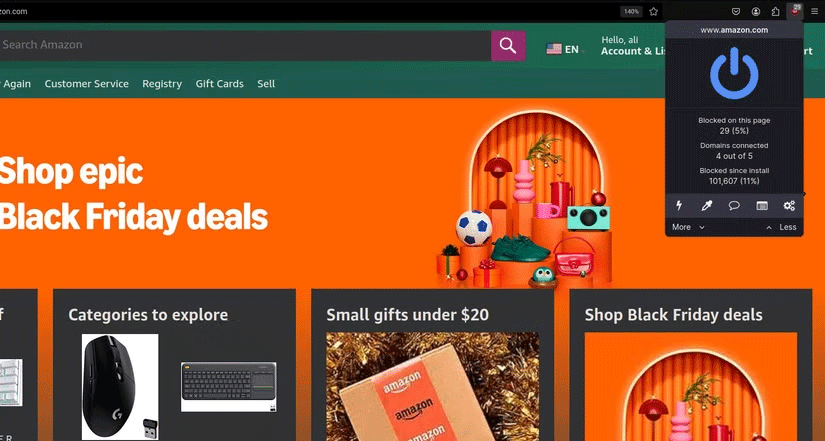
Task: Open the element picker eyedropper tool
Action: [x=707, y=206]
